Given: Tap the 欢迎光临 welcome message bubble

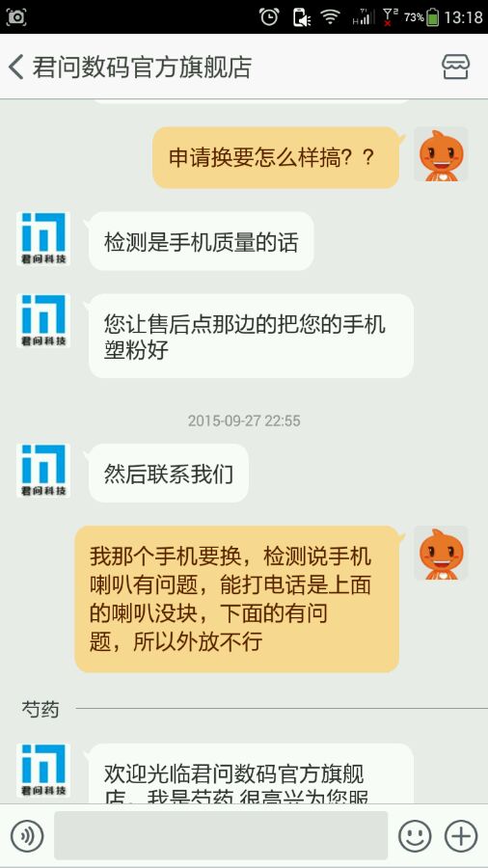Looking at the screenshot, I should pos(251,773).
